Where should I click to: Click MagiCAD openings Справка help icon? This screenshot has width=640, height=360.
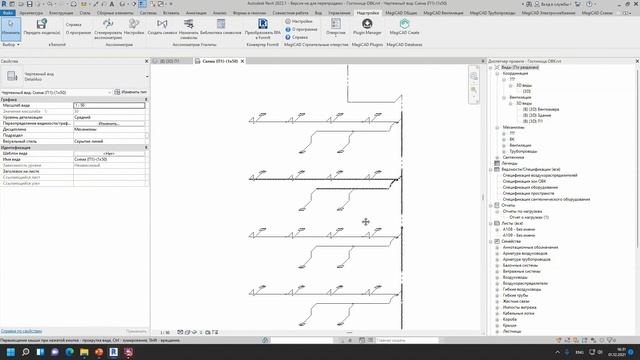288,37
